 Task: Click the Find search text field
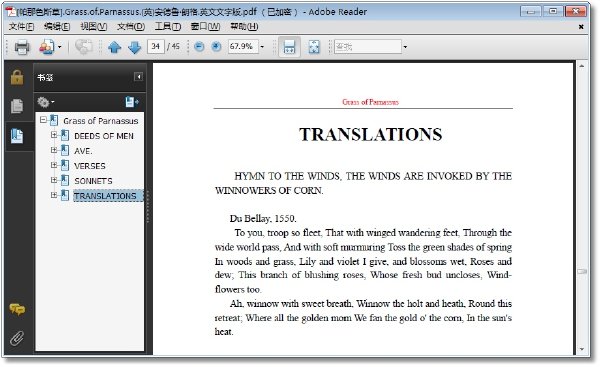tap(368, 47)
